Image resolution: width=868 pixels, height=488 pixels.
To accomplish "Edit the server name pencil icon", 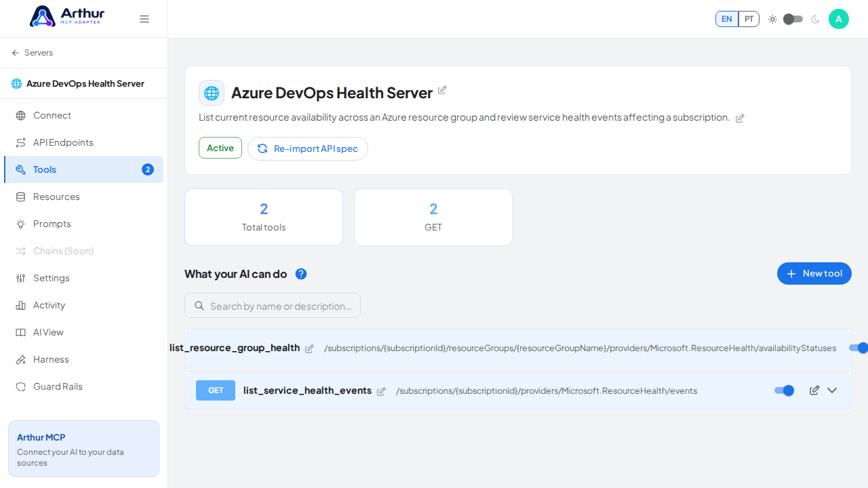I will click(442, 90).
